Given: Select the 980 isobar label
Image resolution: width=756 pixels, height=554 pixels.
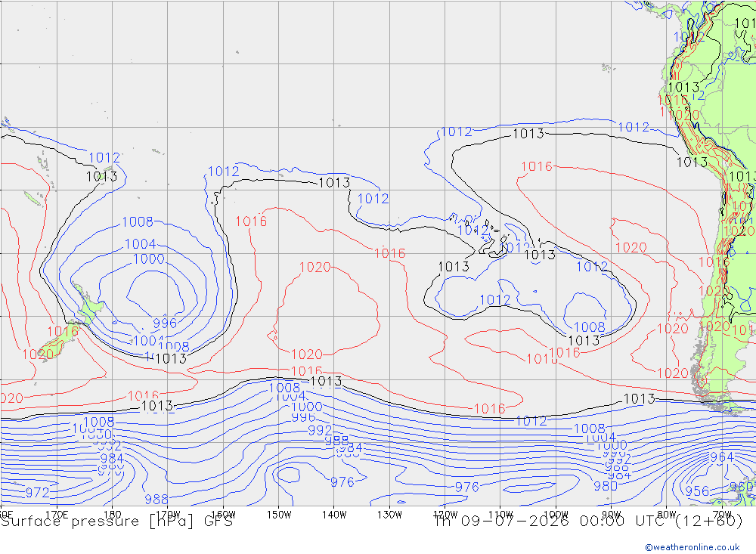Looking at the screenshot, I should click(605, 486).
